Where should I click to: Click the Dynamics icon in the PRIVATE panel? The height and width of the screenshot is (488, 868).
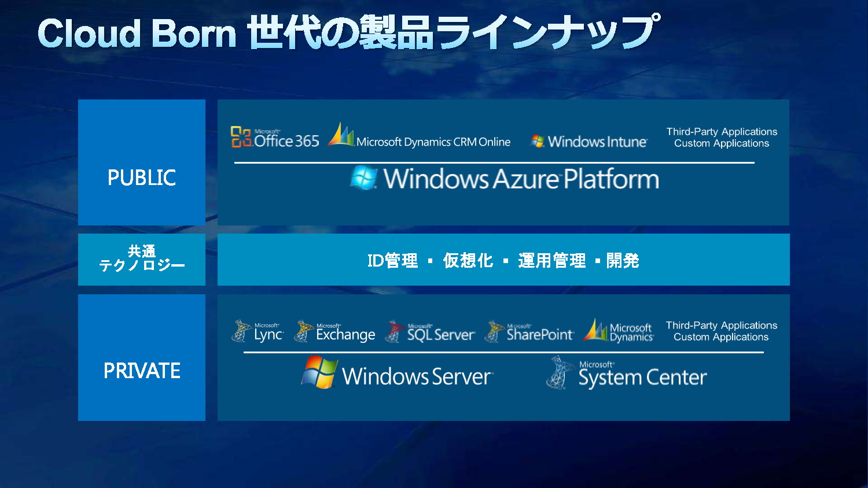click(x=595, y=330)
